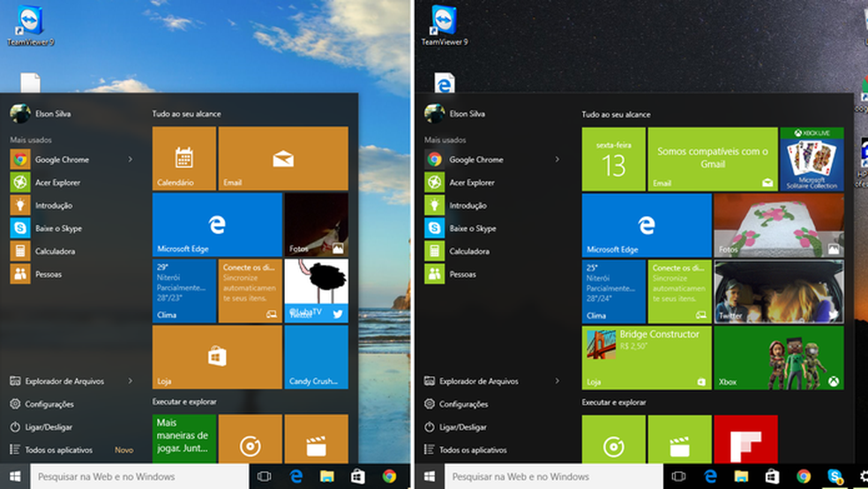868x489 pixels.
Task: Open Configurações in right Start menu
Action: coord(456,404)
